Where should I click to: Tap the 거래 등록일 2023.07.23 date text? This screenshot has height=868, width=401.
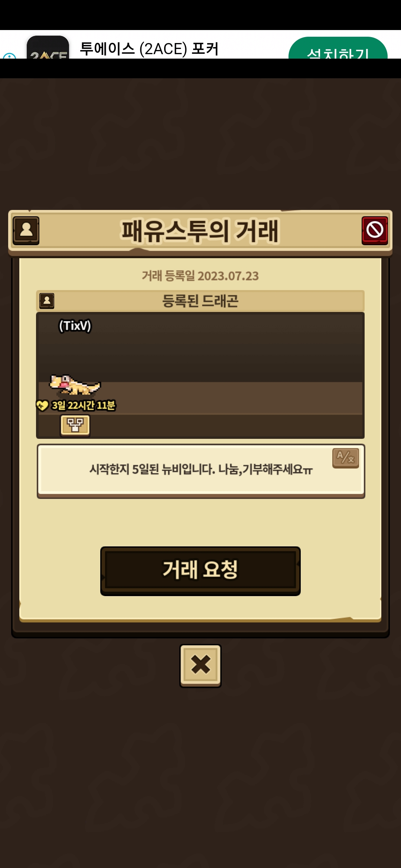[x=200, y=276]
